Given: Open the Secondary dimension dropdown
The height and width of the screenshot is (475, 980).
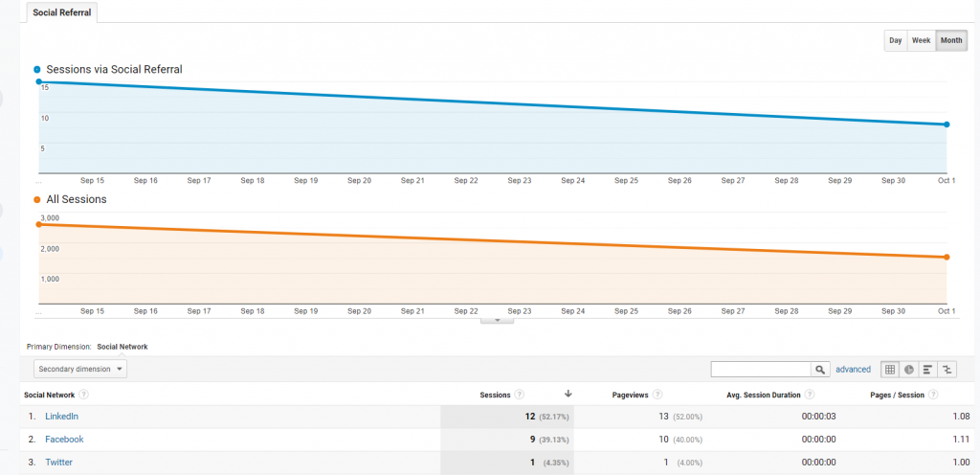Looking at the screenshot, I should [x=80, y=369].
